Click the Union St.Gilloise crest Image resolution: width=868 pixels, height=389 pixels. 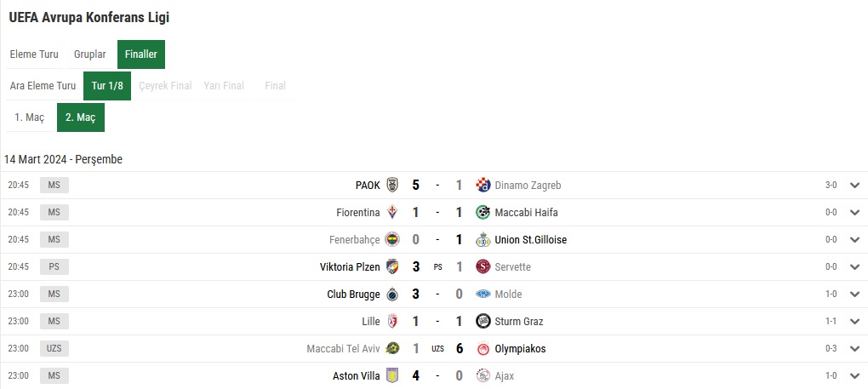point(483,239)
